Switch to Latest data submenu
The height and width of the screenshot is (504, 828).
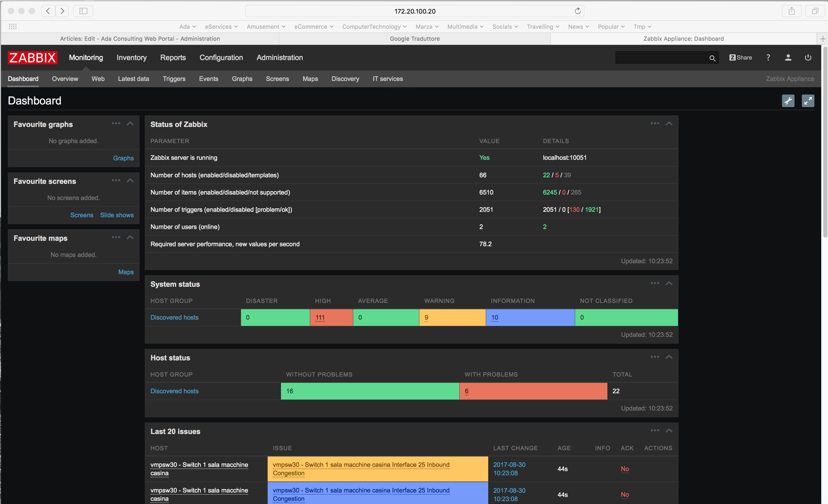(133, 79)
